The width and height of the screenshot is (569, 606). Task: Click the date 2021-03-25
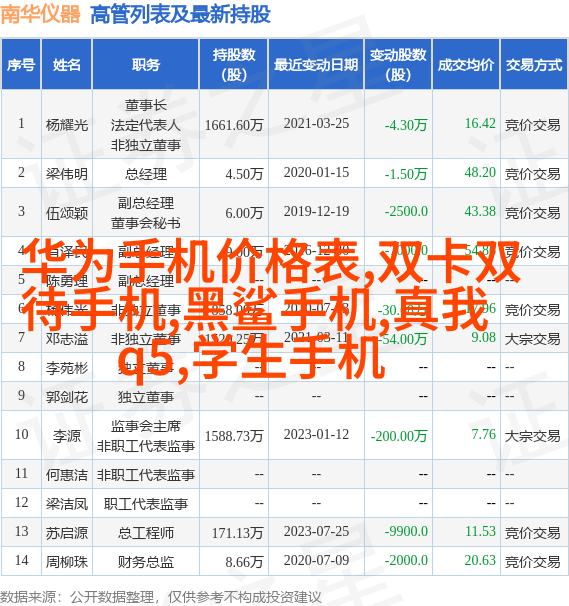point(316,124)
